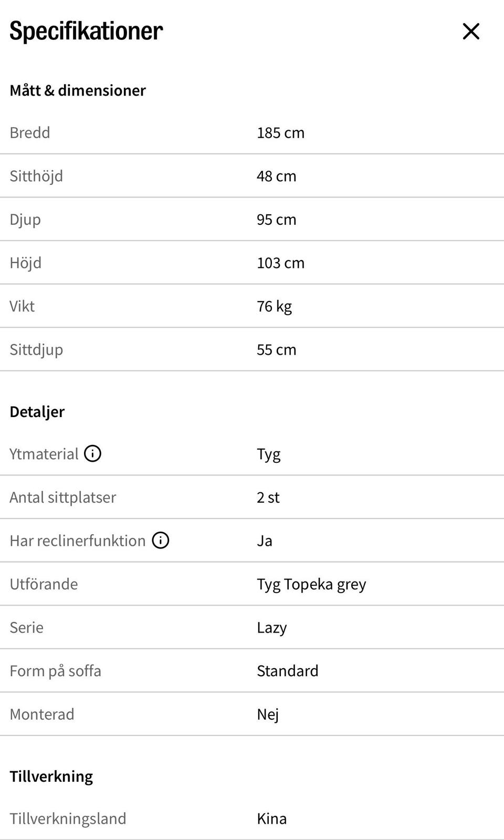This screenshot has width=504, height=840.
Task: Click the Tillverkning section heading
Action: (x=51, y=776)
